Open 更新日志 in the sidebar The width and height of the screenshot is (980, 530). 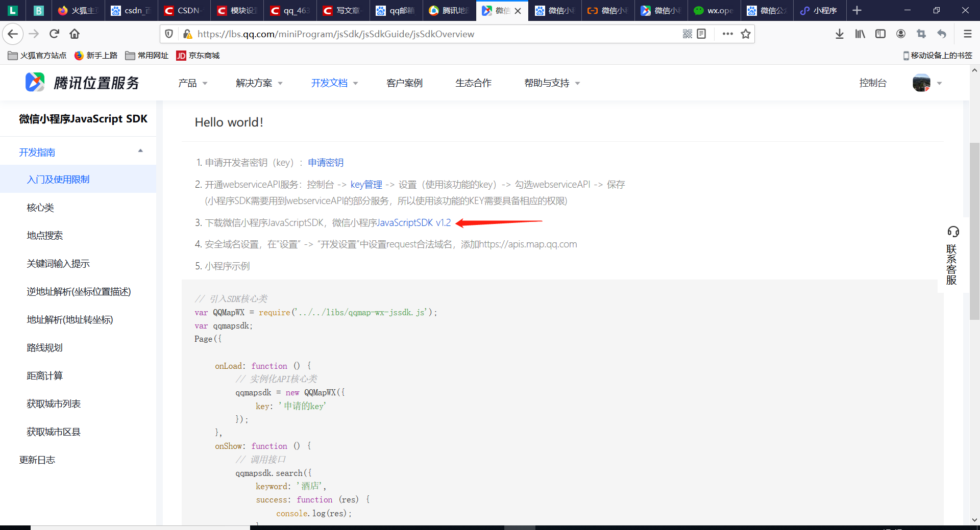pos(37,460)
